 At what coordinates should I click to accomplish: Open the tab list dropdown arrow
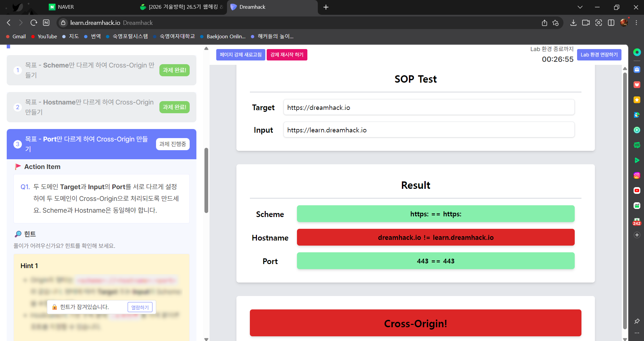click(x=580, y=7)
